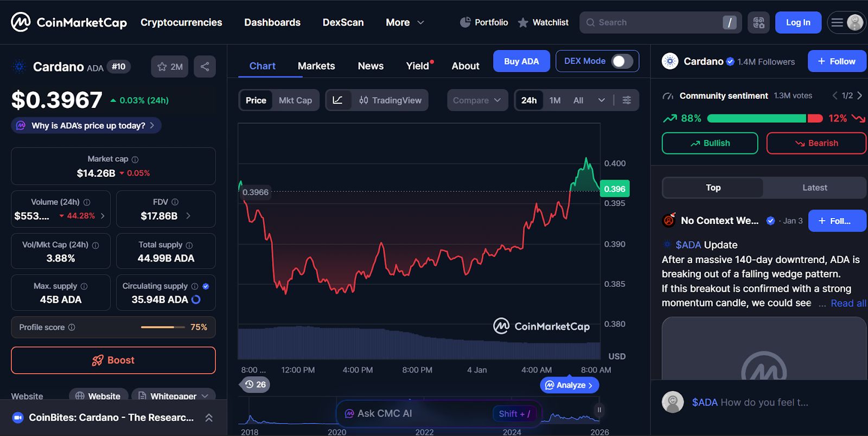Switch chart to Mkt Cap view
The height and width of the screenshot is (436, 868).
295,100
